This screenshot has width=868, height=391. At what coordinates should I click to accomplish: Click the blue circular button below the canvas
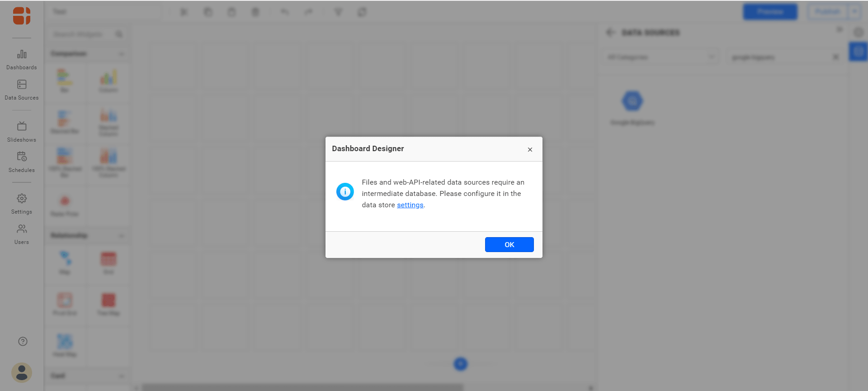pyautogui.click(x=460, y=364)
